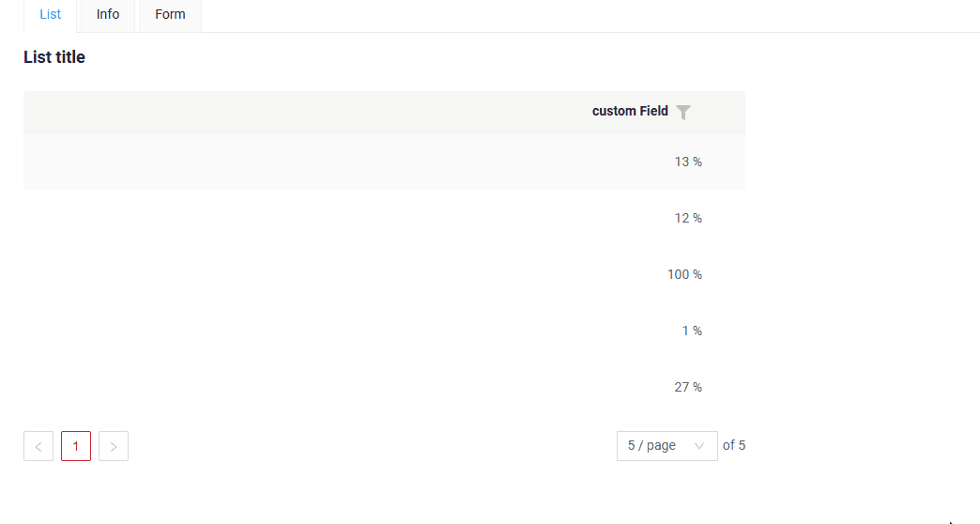This screenshot has width=980, height=524.
Task: Click the blank left area of the table header
Action: [x=300, y=113]
